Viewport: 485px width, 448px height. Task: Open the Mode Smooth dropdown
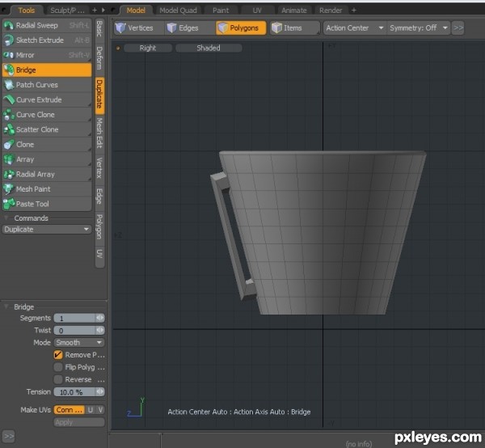click(x=79, y=343)
